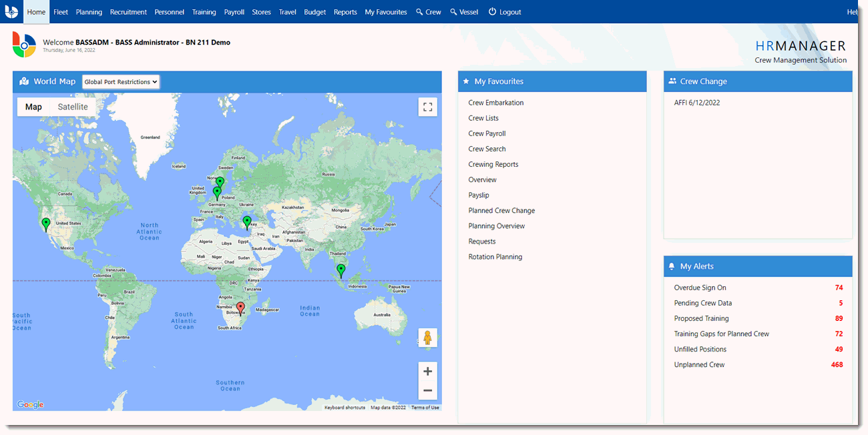
Task: Click the green map marker near Singapore
Action: (x=341, y=270)
